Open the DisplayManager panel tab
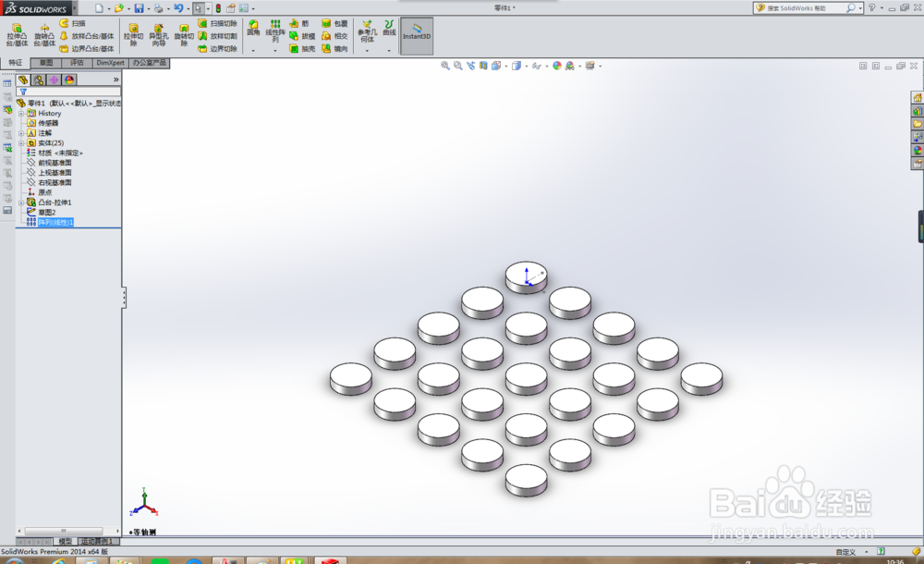The height and width of the screenshot is (564, 924). pos(69,80)
